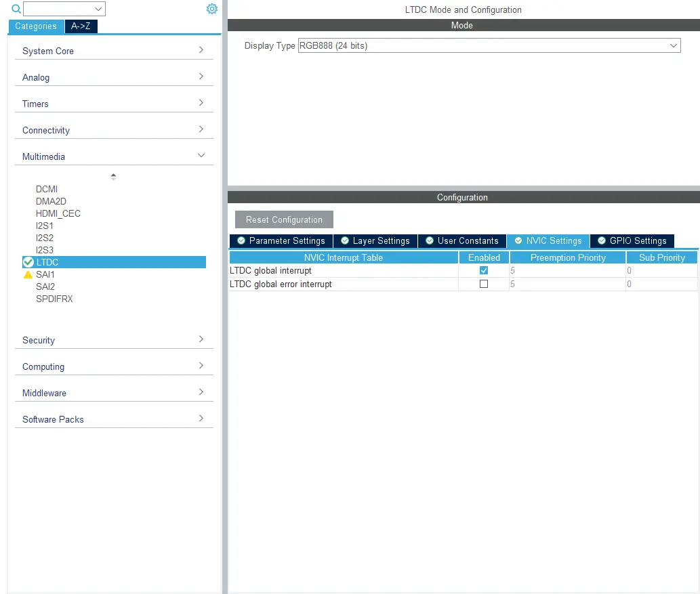Disable the LTDC global interrupt checkbox
Screen dimensions: 700x594
click(484, 270)
